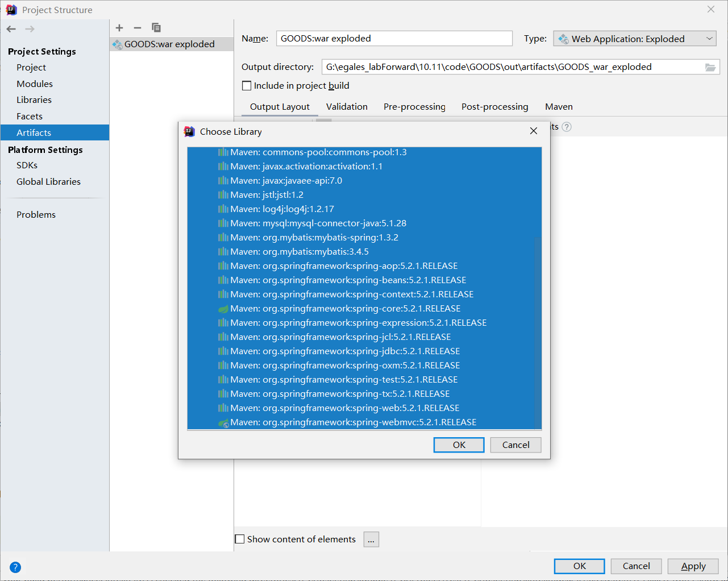Viewport: 728px width, 581px height.
Task: Switch to Validation tab
Action: [x=347, y=107]
